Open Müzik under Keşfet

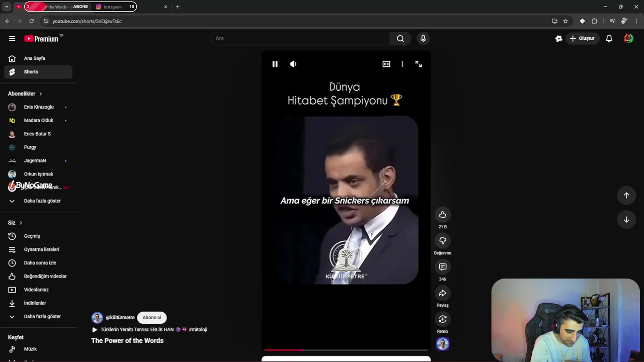[38, 349]
